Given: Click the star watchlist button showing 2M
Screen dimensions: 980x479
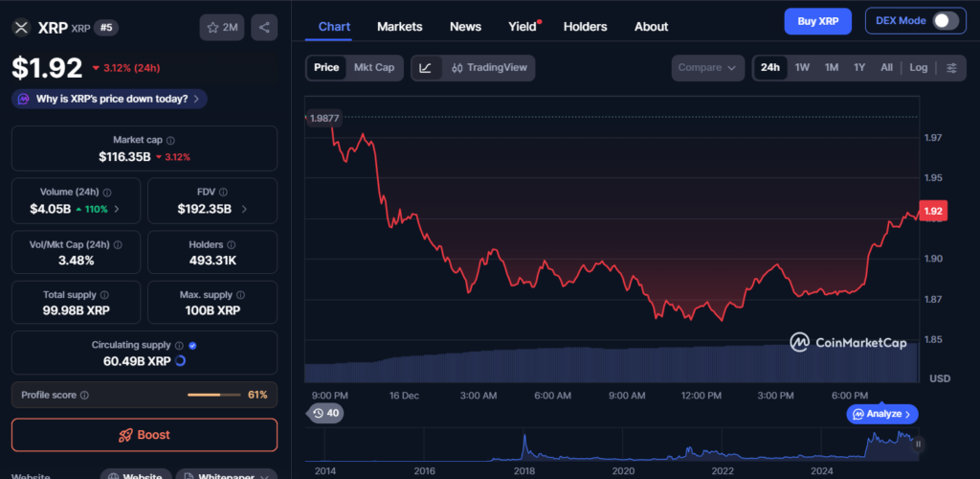Looking at the screenshot, I should [222, 27].
